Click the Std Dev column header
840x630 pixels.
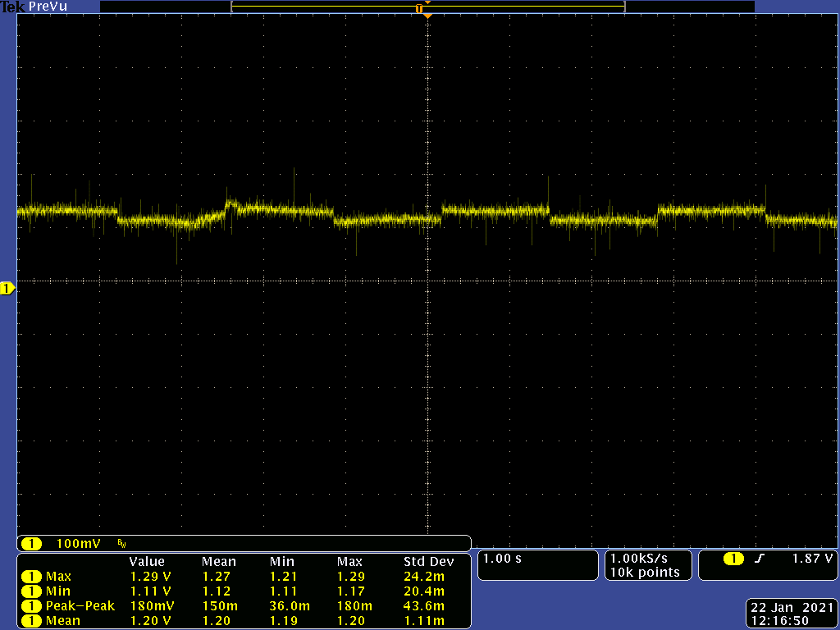tap(428, 562)
